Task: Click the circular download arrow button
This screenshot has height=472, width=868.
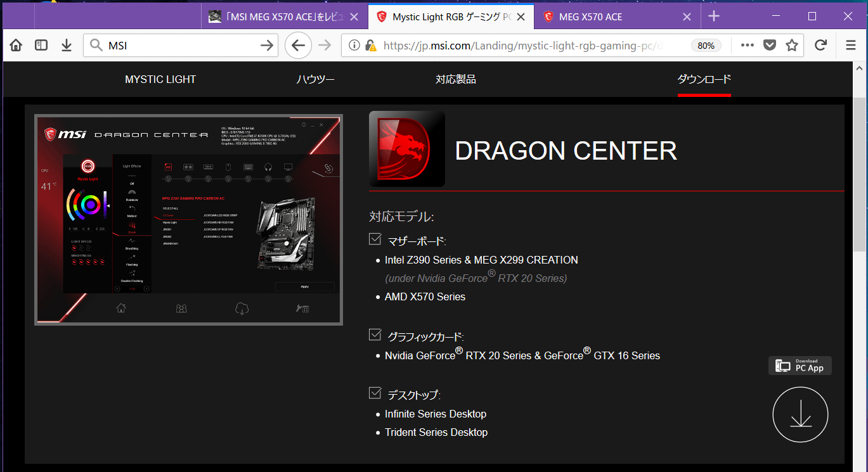Action: [800, 414]
